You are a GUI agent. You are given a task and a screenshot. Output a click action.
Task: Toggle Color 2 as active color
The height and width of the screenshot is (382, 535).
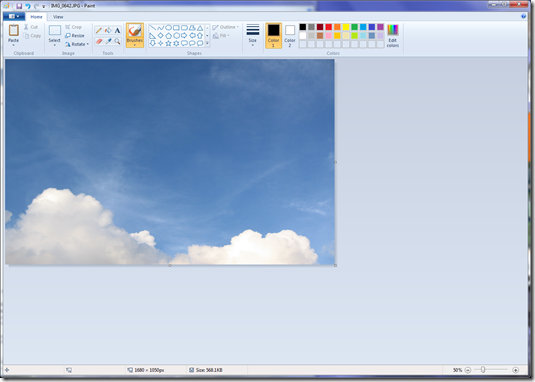coord(290,35)
